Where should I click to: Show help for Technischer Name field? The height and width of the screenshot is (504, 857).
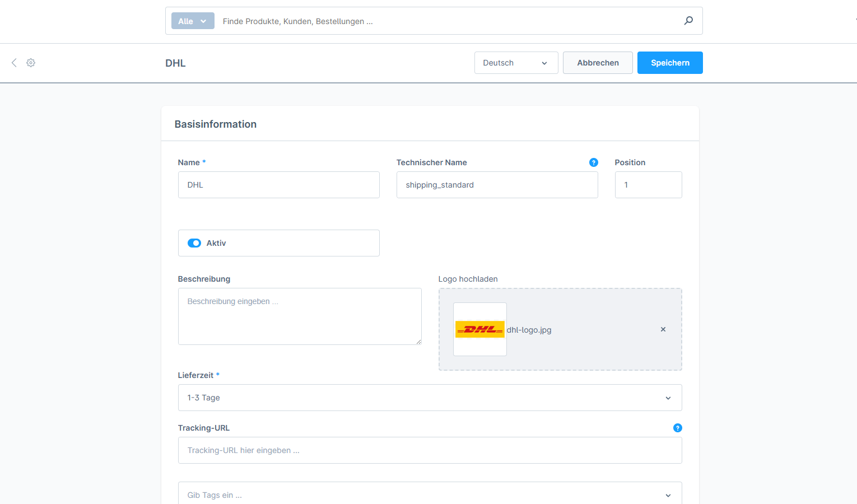(593, 162)
